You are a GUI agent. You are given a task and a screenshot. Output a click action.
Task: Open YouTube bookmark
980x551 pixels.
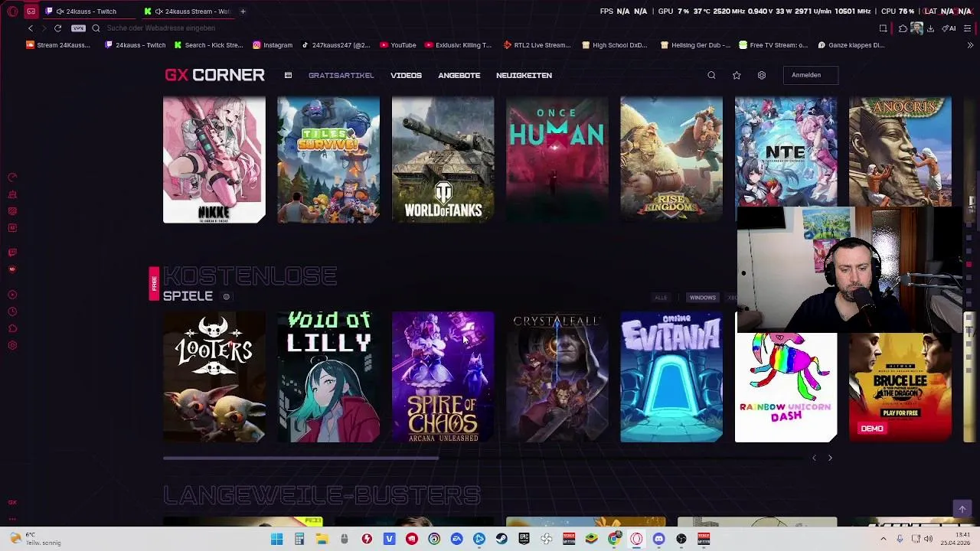coord(398,45)
